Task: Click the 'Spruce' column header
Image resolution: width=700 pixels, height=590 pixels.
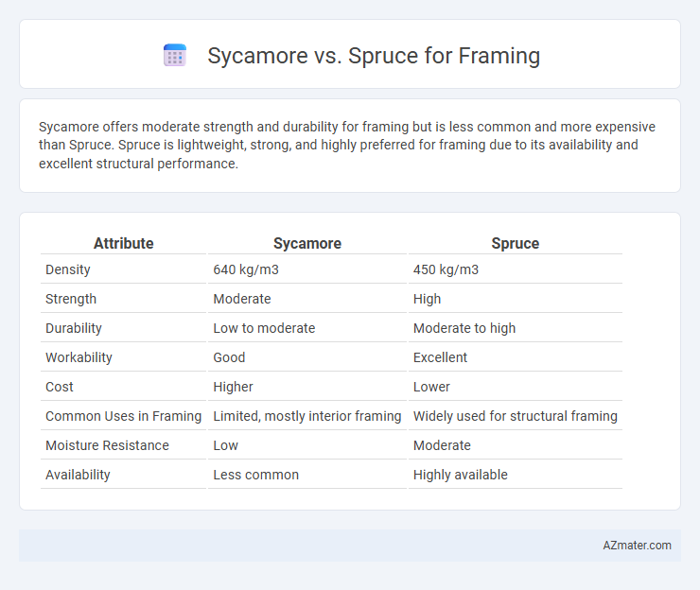Action: (516, 243)
